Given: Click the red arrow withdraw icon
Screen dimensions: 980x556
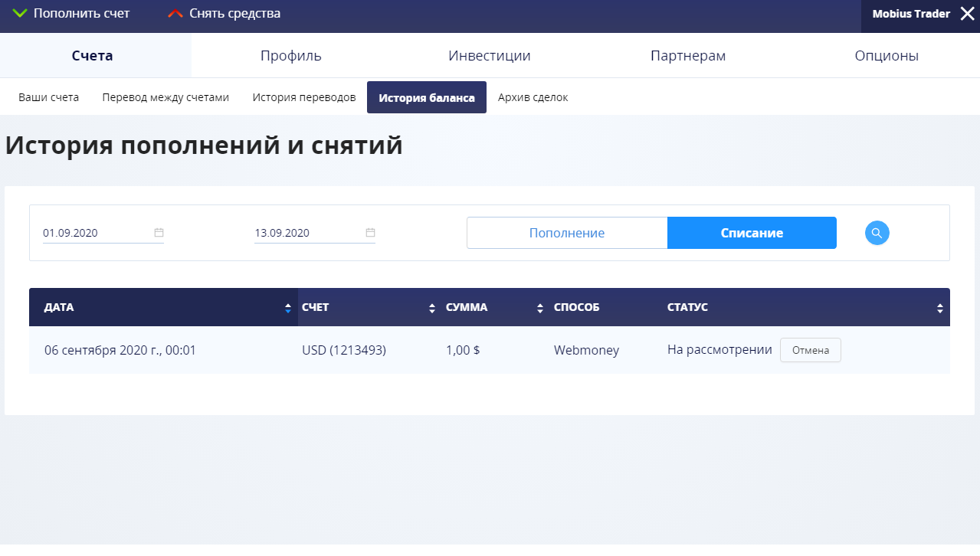Looking at the screenshot, I should click(x=175, y=14).
